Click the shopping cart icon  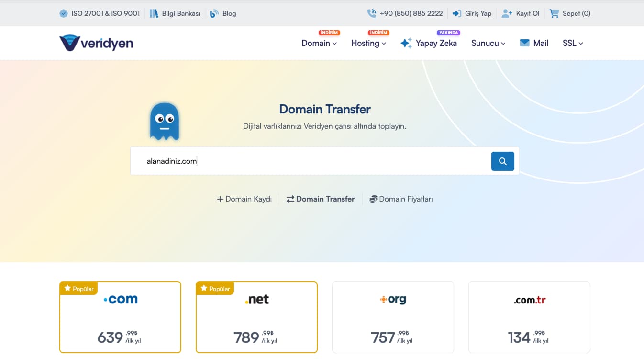click(554, 13)
